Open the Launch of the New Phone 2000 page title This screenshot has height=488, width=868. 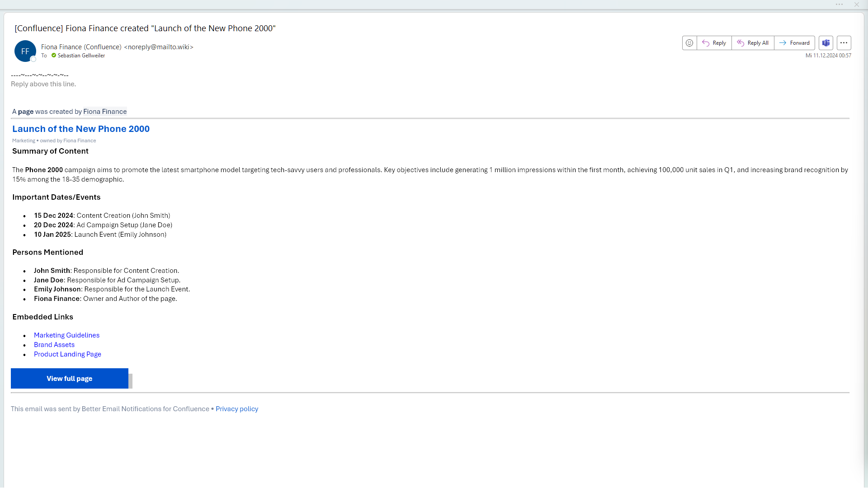point(81,129)
